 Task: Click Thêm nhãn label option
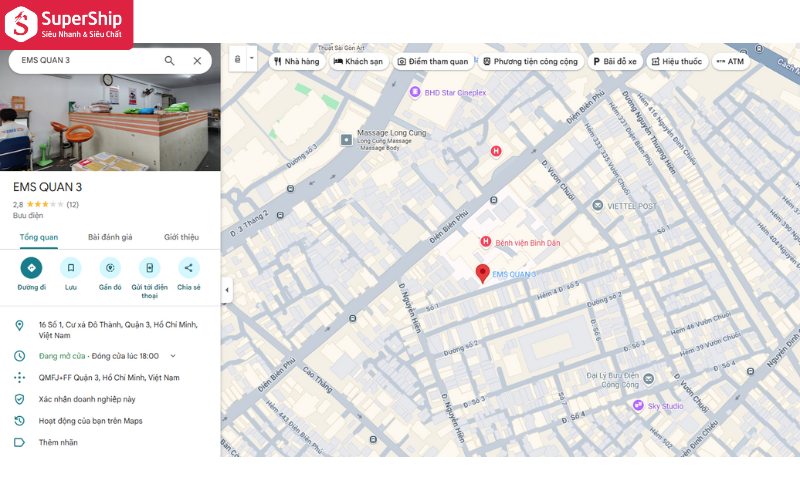point(58,442)
